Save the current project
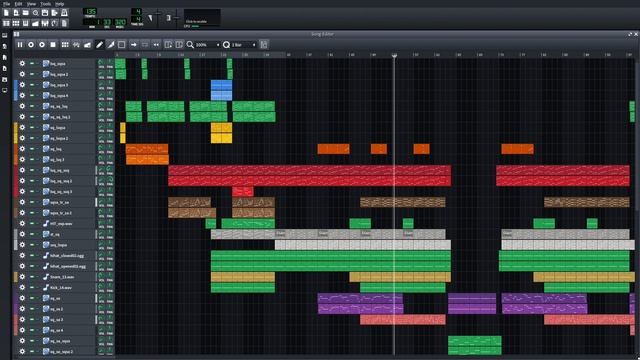 (x=45, y=13)
